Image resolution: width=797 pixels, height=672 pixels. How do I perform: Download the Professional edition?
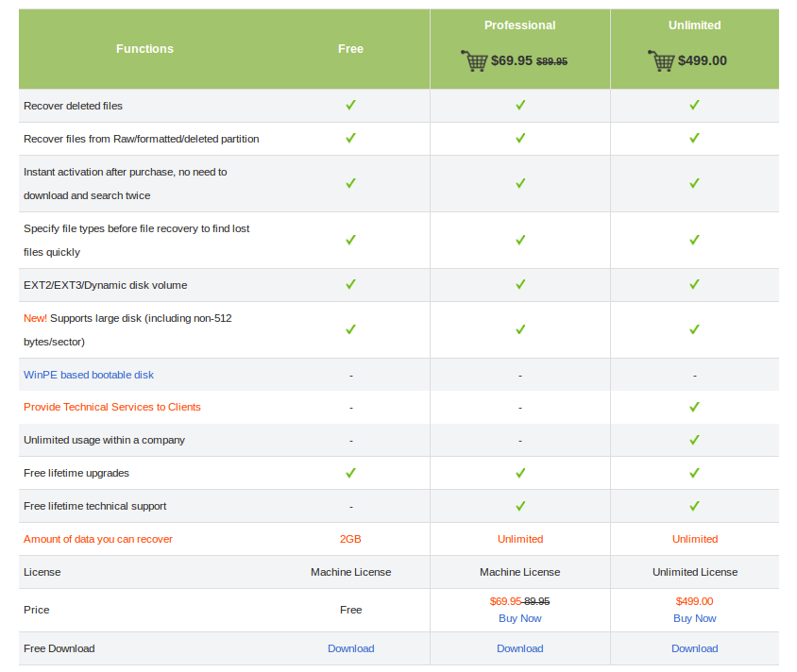coord(520,648)
